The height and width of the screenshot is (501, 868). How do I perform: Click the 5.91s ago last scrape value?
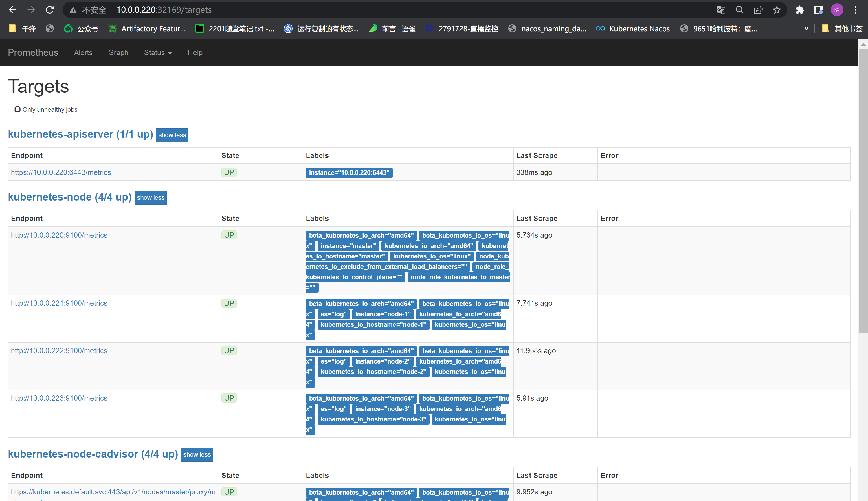[532, 398]
